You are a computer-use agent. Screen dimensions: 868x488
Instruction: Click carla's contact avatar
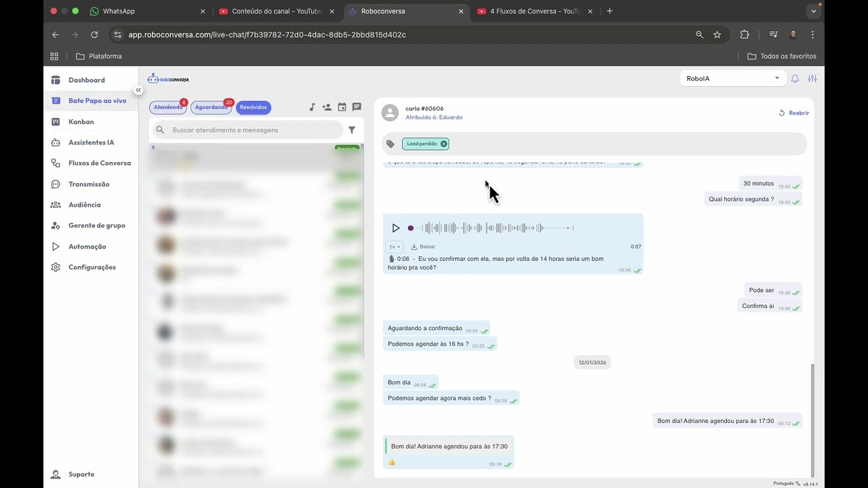[390, 113]
